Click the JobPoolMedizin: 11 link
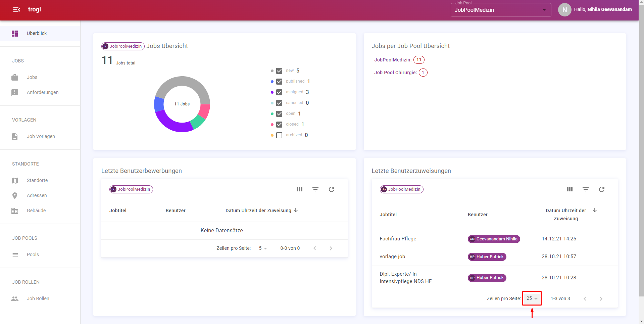Viewport: 644px width, 324px height. pyautogui.click(x=399, y=60)
